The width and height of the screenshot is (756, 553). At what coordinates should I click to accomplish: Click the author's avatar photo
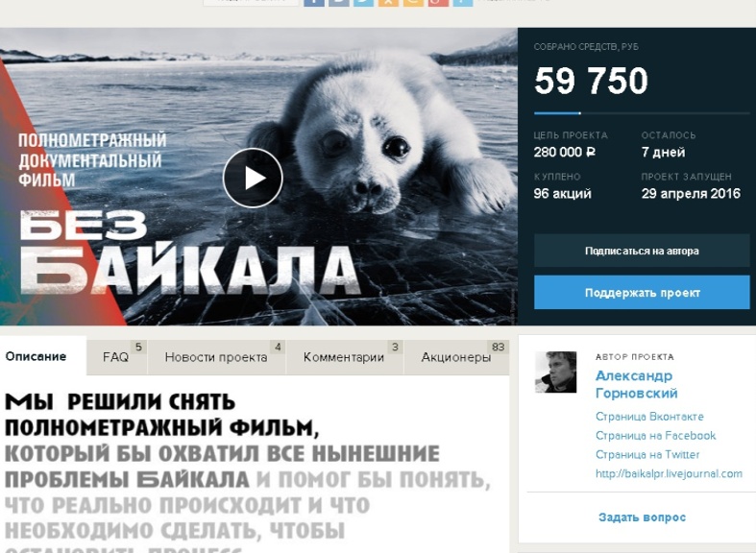[555, 372]
